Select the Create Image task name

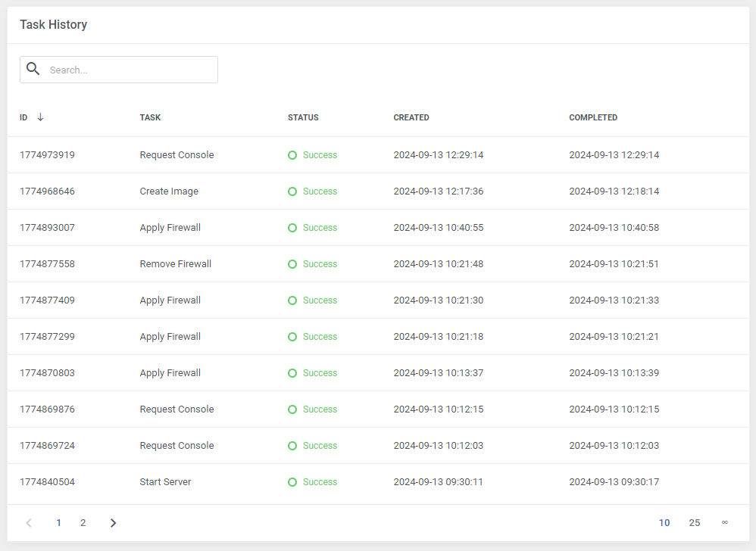point(169,191)
